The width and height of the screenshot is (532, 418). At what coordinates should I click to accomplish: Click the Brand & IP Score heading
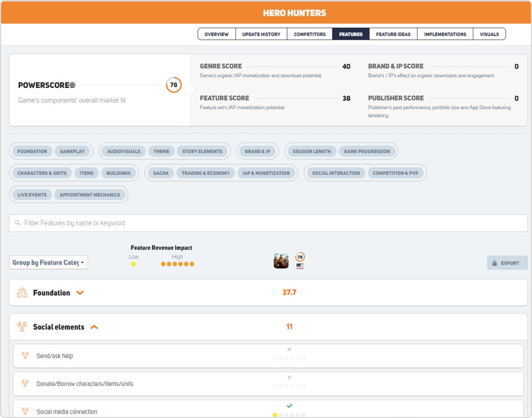point(396,66)
